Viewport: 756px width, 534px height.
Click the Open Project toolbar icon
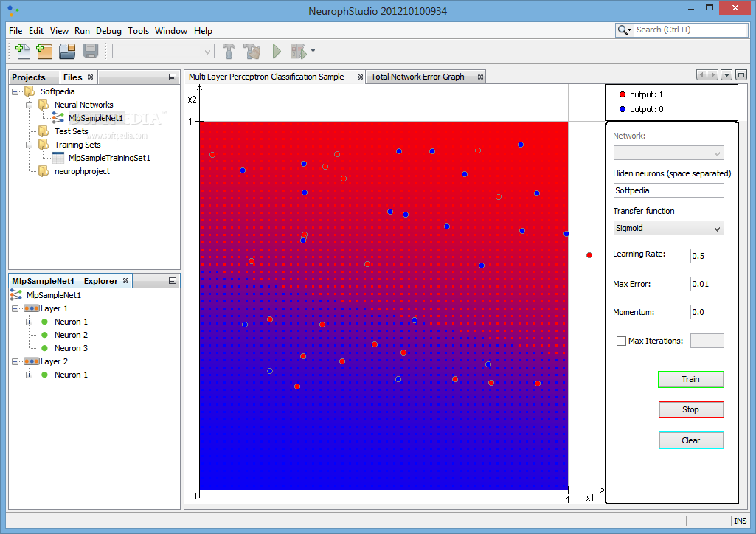(x=68, y=51)
